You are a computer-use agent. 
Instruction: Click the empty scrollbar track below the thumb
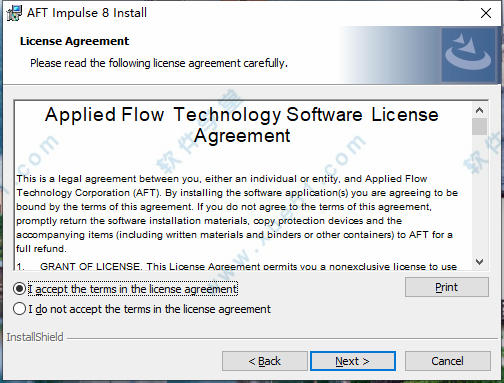479,195
